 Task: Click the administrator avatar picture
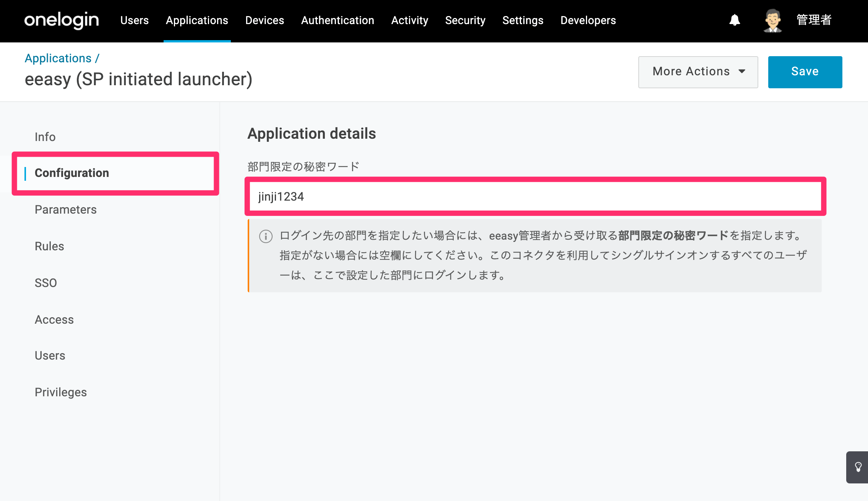coord(773,21)
